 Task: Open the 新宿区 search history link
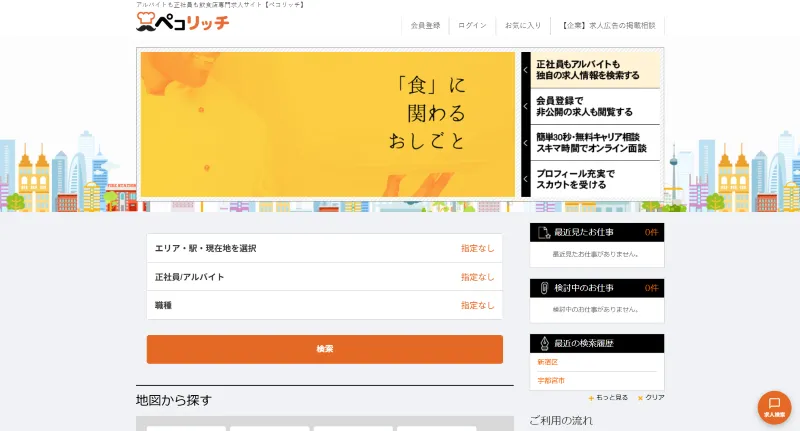pyautogui.click(x=547, y=362)
